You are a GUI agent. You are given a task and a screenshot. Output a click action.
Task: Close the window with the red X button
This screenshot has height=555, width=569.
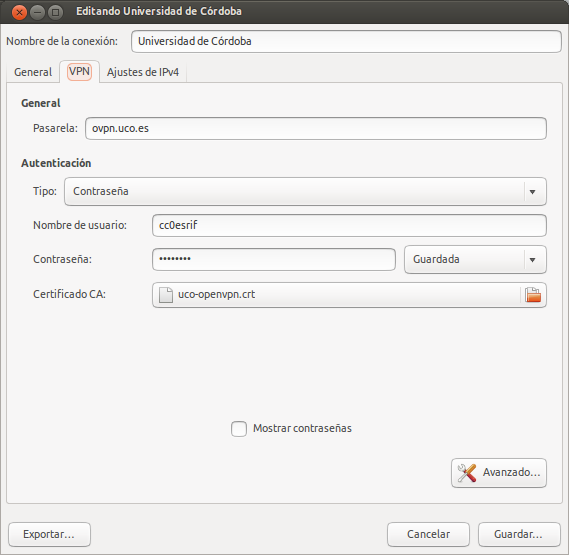[19, 13]
